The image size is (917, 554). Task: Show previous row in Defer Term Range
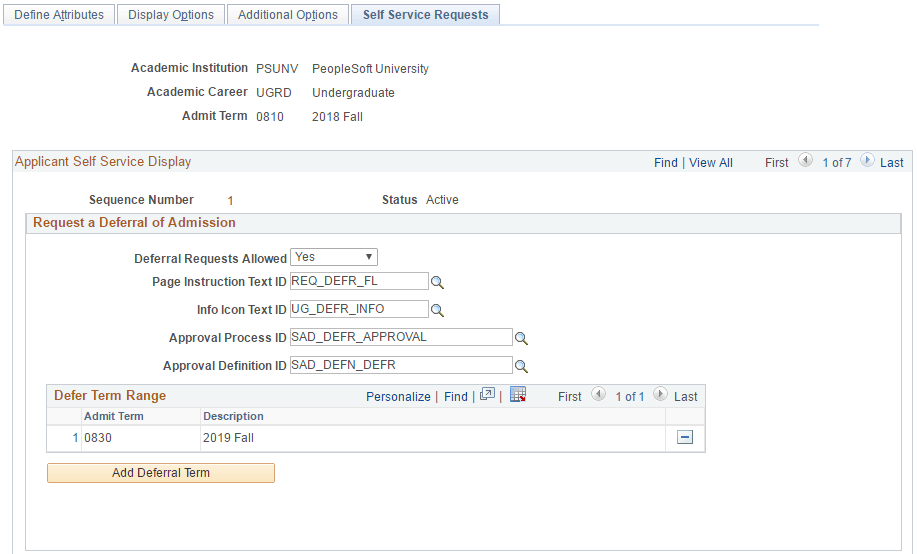point(598,394)
